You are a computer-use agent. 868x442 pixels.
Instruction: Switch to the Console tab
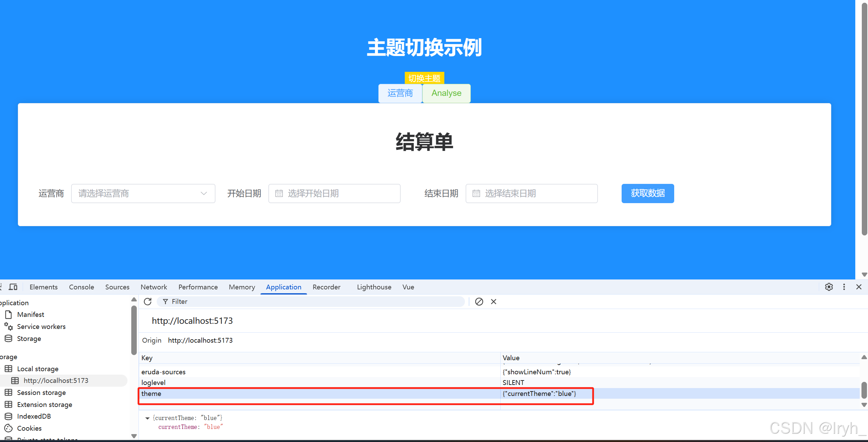point(81,287)
